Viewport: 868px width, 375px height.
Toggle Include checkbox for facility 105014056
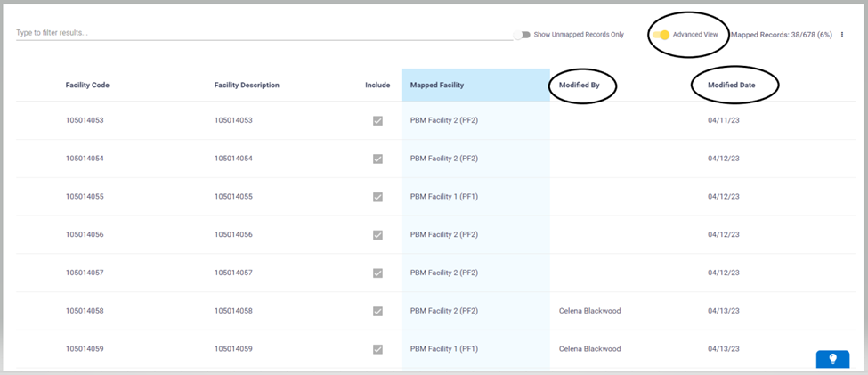click(x=377, y=235)
